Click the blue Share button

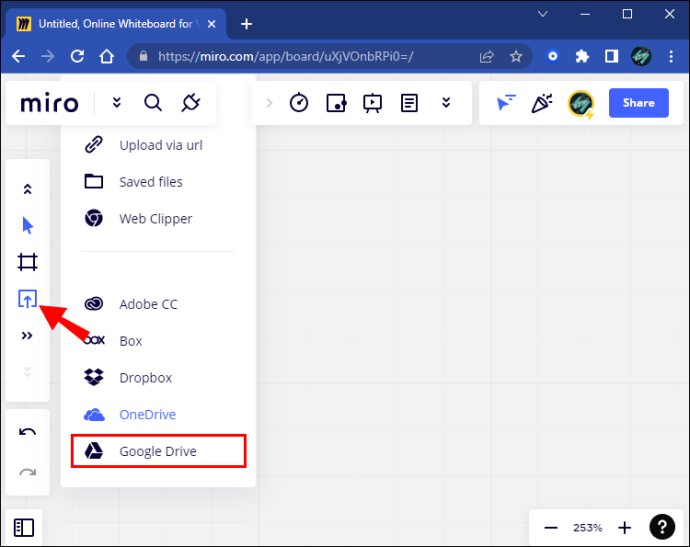(639, 103)
